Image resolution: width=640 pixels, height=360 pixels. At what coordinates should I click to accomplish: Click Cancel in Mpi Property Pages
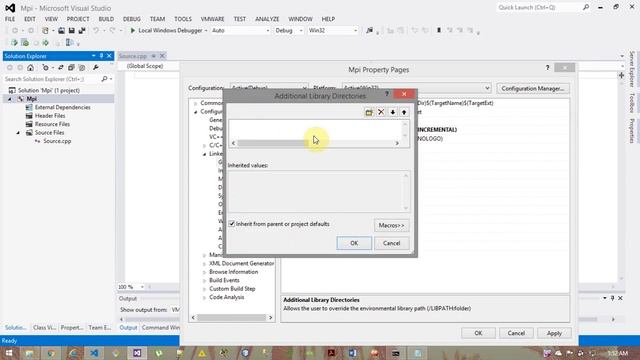pos(516,333)
